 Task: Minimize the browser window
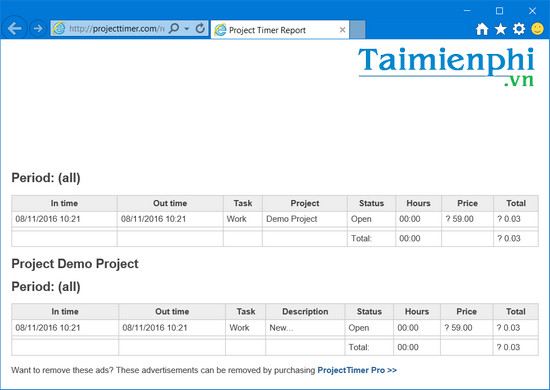point(467,11)
